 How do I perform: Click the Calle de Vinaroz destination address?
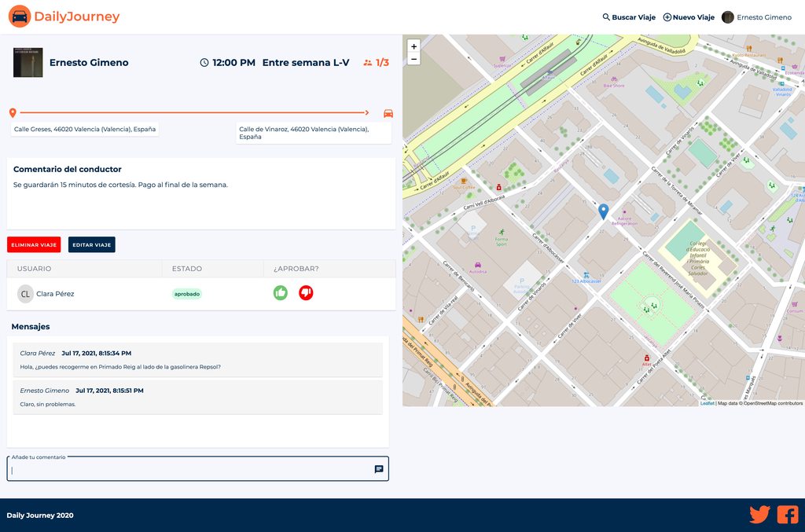click(x=313, y=133)
